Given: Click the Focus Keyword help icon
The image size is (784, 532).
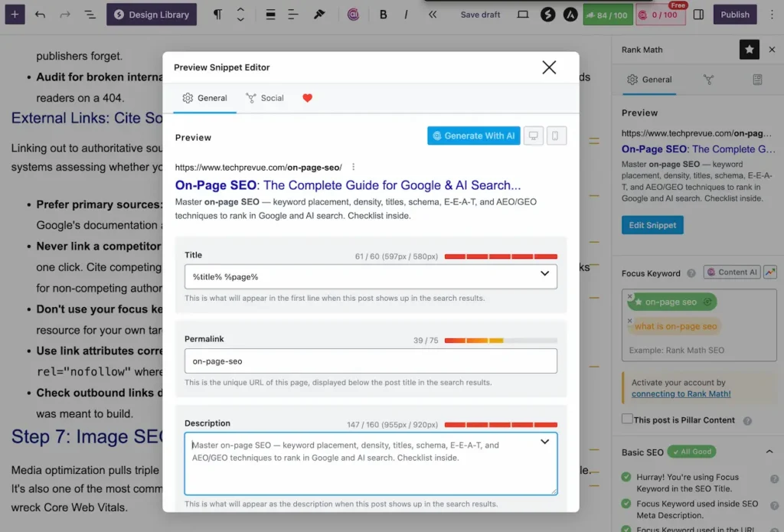Looking at the screenshot, I should [x=691, y=273].
